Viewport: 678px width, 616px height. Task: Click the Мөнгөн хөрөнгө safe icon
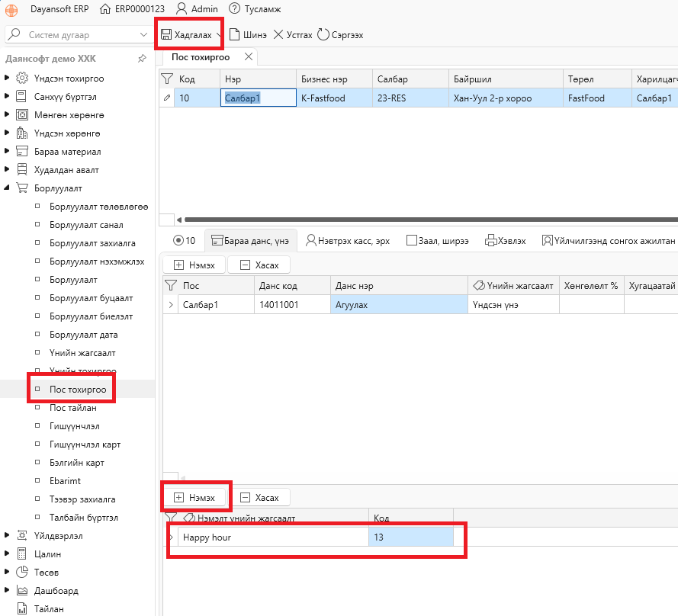(x=22, y=115)
